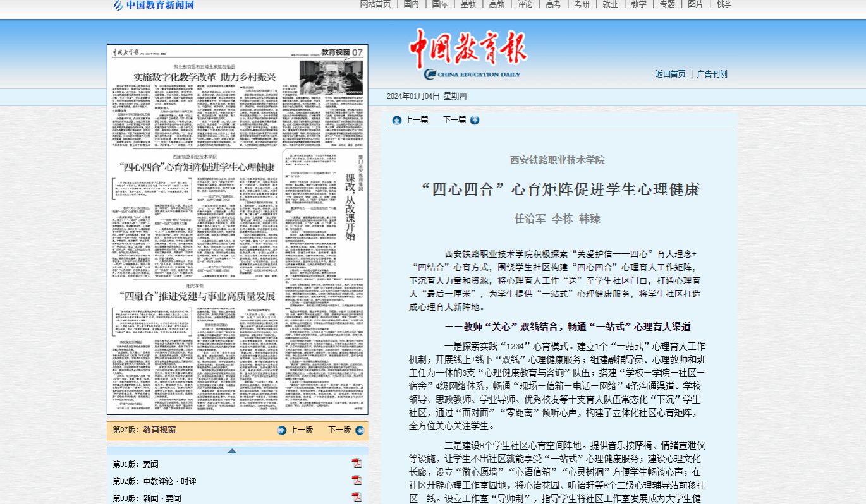The height and width of the screenshot is (504, 866).
Task: Open the 网站首页 navigation item
Action: click(x=375, y=4)
